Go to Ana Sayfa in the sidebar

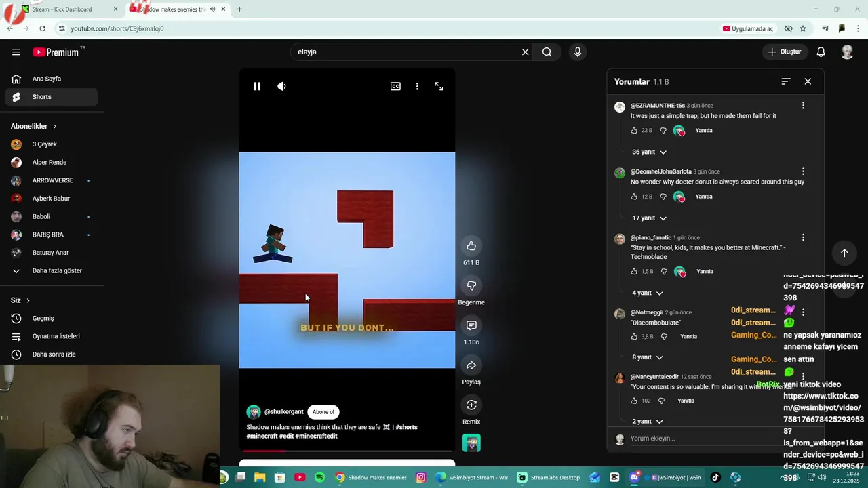coord(52,79)
